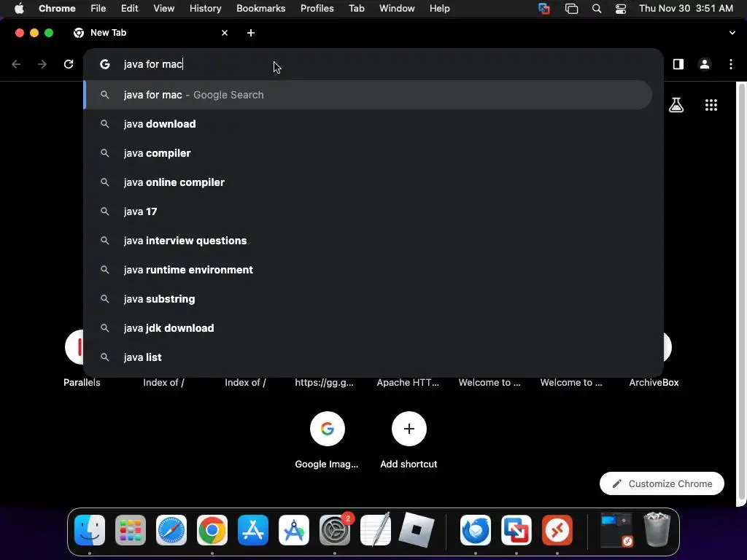The height and width of the screenshot is (560, 747).
Task: Select suggestion java for mac - Google Search
Action: pyautogui.click(x=368, y=95)
